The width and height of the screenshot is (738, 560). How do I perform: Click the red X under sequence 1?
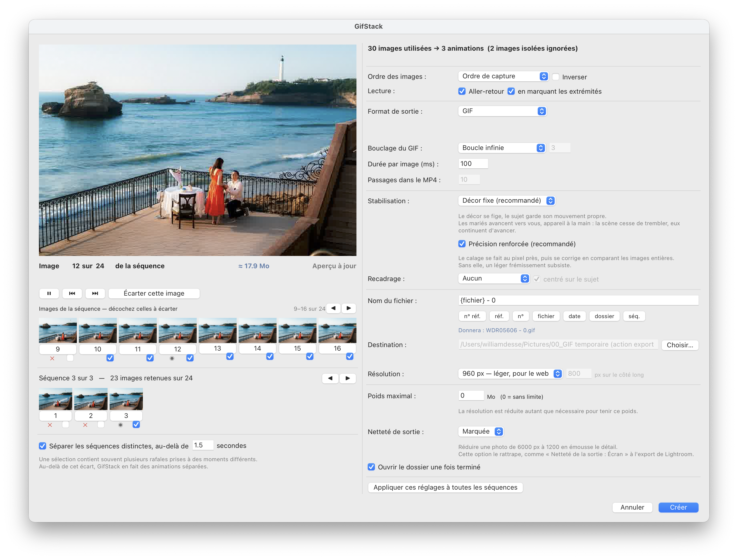point(50,425)
